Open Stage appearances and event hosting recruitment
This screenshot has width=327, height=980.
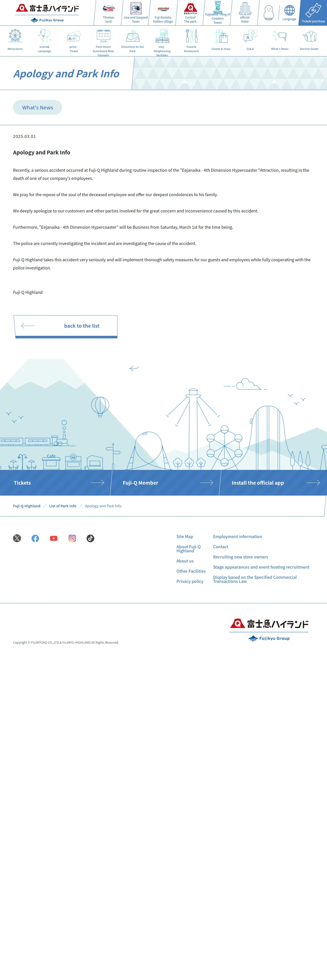tap(261, 567)
